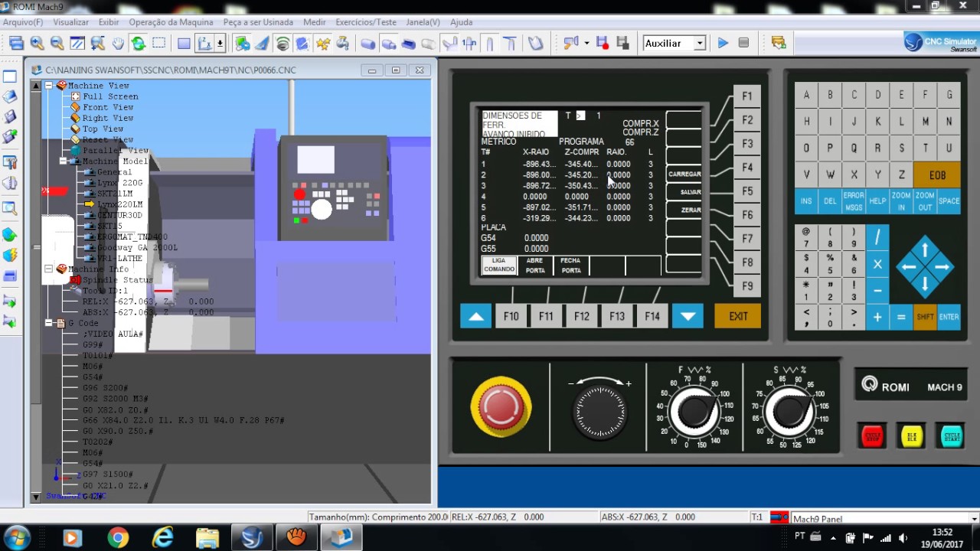
Task: Click the SHIFT key on the keypad
Action: [925, 317]
